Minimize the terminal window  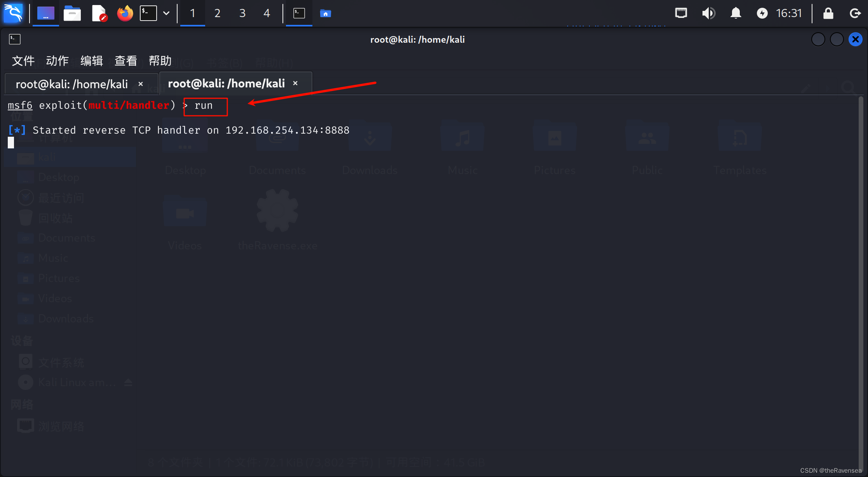click(x=818, y=39)
